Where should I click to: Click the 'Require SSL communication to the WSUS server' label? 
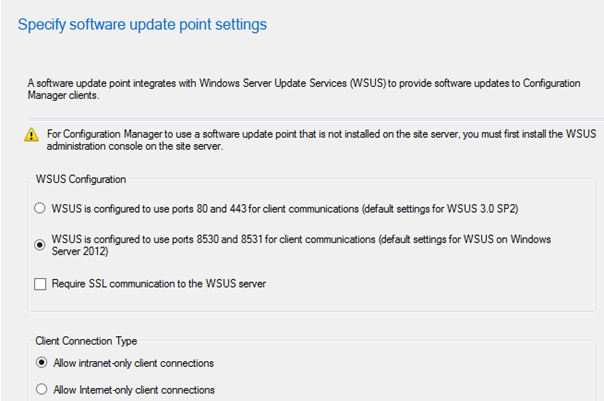click(159, 284)
